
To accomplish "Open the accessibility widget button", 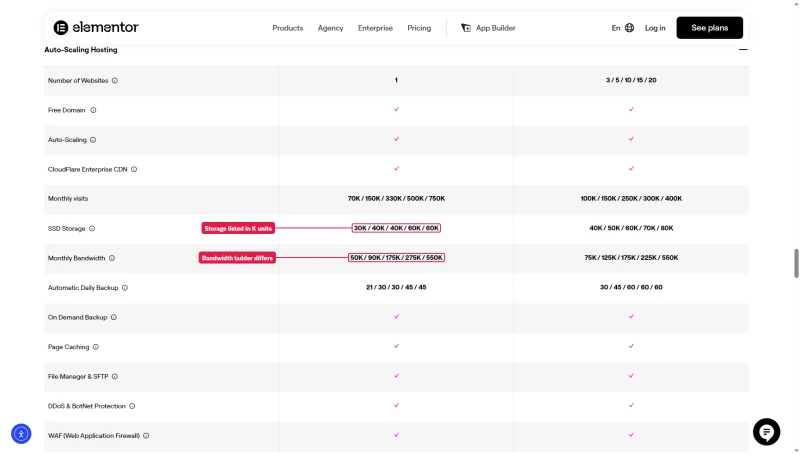I will click(x=21, y=434).
